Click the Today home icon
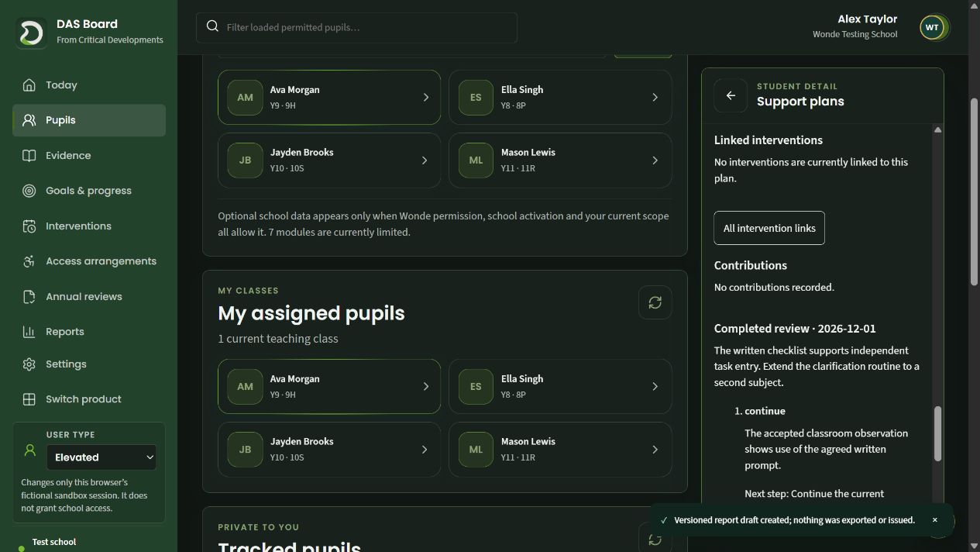 (x=29, y=85)
